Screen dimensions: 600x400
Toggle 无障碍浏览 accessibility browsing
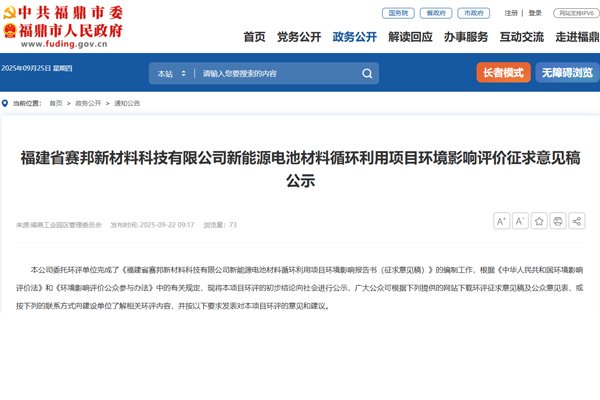(567, 73)
